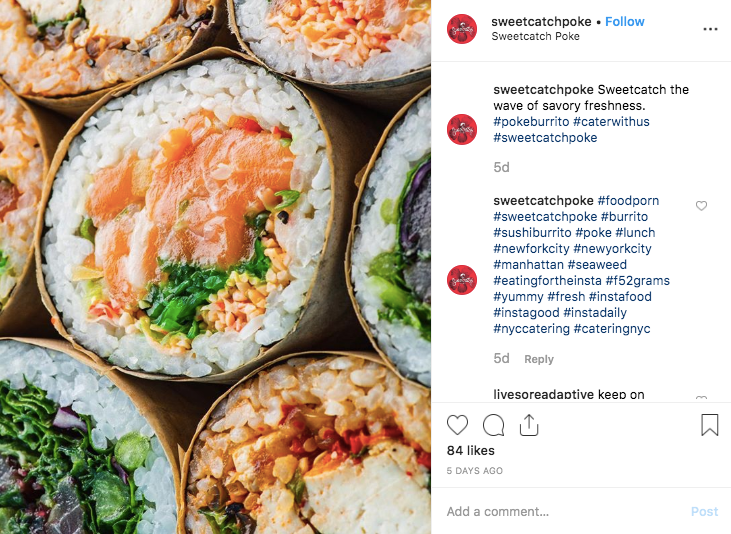731x534 pixels.
Task: Open the #sushiburrito hashtag link
Action: [532, 233]
